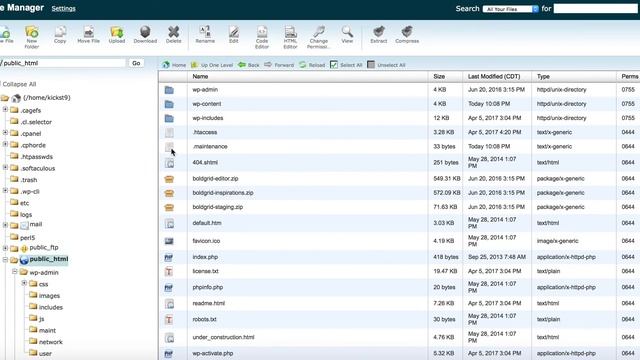Click Up One Level

point(212,65)
